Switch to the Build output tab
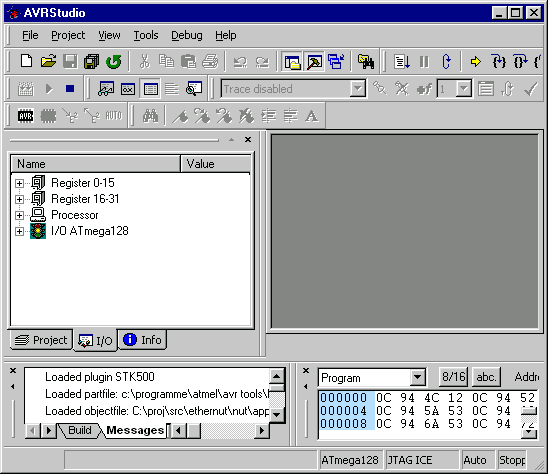Image resolution: width=548 pixels, height=474 pixels. click(80, 430)
